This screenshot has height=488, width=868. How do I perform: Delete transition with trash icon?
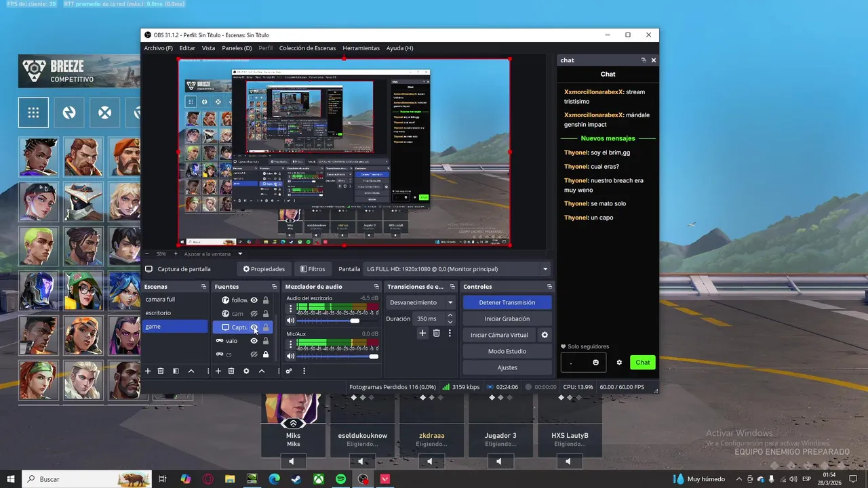437,333
